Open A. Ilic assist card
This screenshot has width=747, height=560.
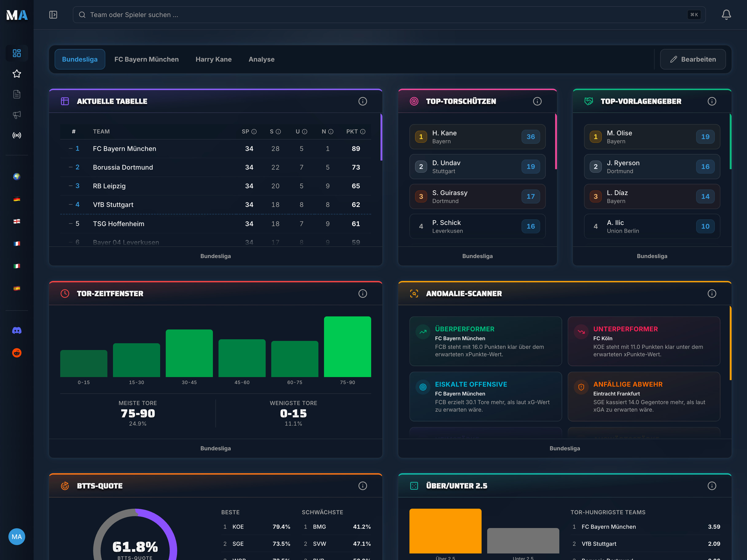pos(652,227)
